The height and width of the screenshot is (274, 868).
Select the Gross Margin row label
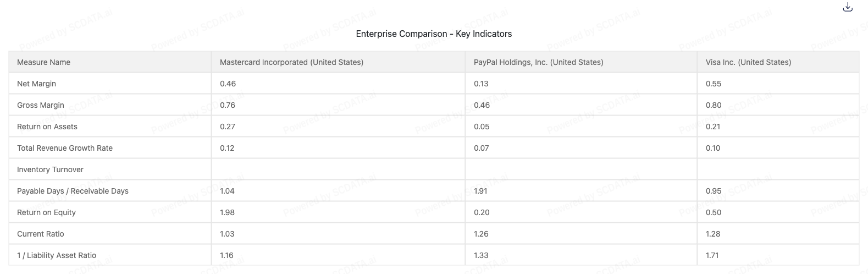41,105
